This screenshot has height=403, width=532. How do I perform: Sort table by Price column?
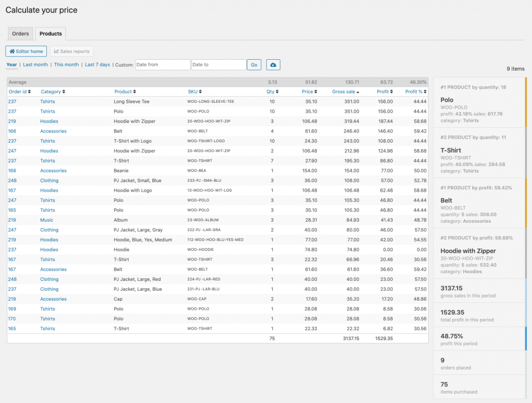point(307,91)
